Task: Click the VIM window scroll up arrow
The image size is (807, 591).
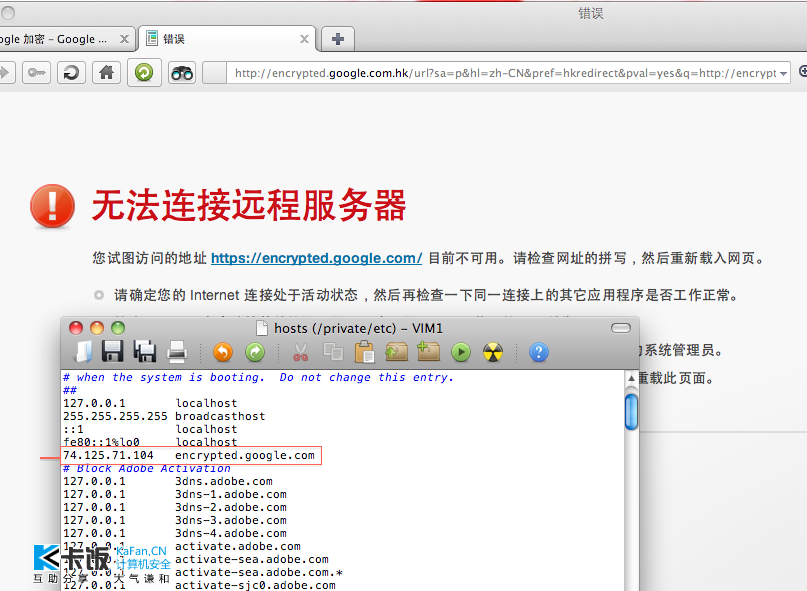Action: (x=631, y=378)
